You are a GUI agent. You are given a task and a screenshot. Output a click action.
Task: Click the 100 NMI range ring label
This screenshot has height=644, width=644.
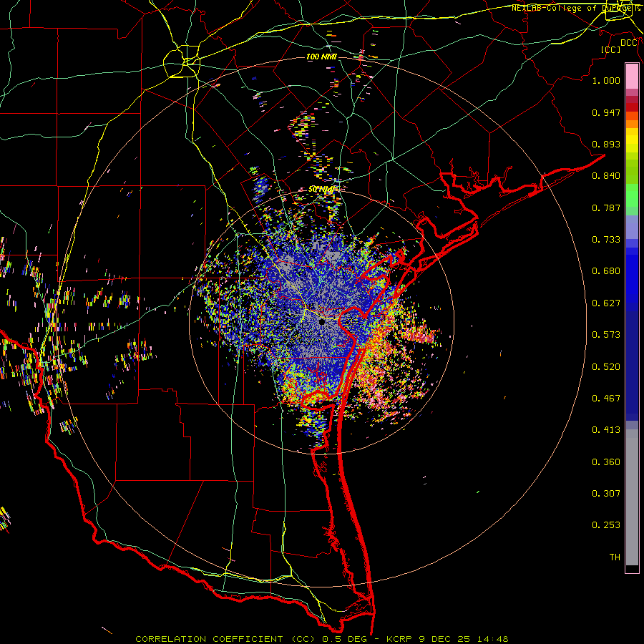click(x=321, y=57)
